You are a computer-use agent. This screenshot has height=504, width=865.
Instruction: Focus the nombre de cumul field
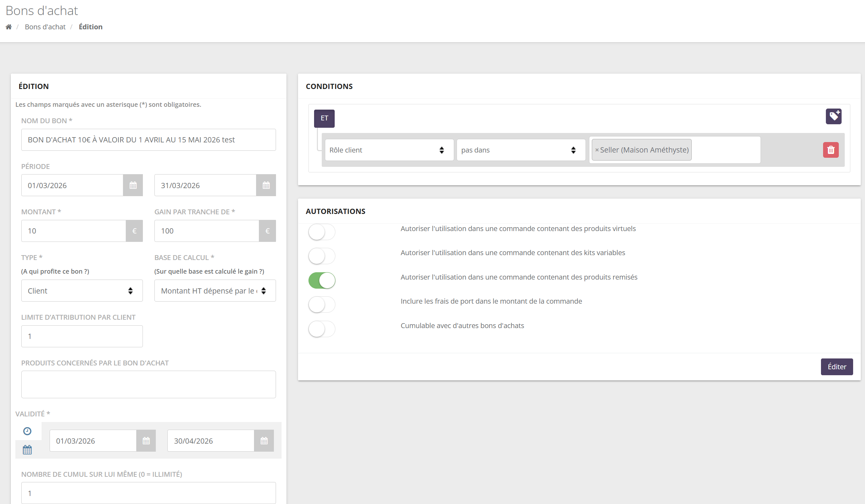coord(148,493)
